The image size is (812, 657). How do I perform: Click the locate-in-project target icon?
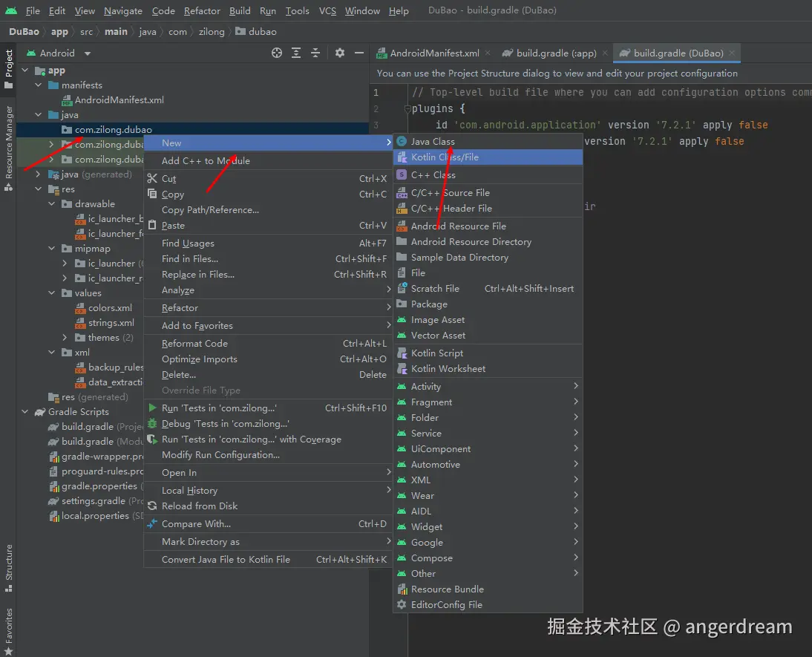tap(277, 53)
